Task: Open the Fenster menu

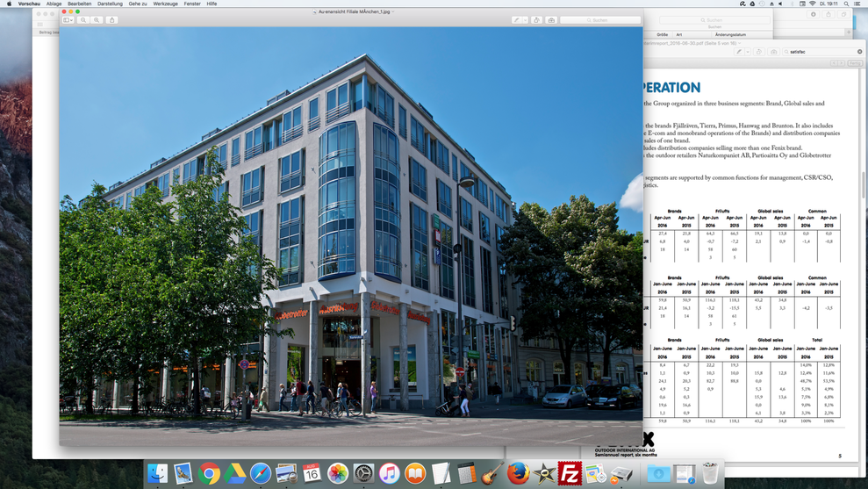Action: (x=192, y=4)
